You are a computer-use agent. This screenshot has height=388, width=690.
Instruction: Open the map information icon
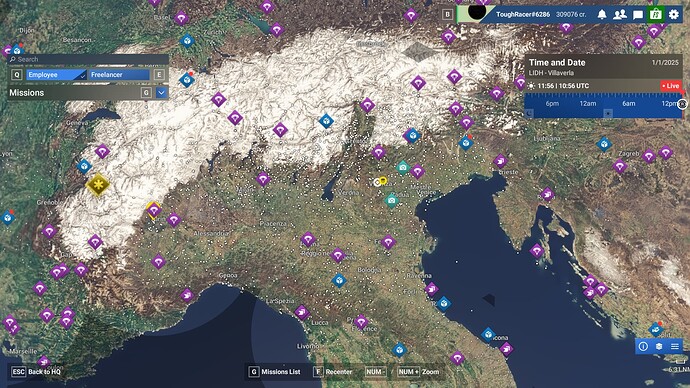643,346
